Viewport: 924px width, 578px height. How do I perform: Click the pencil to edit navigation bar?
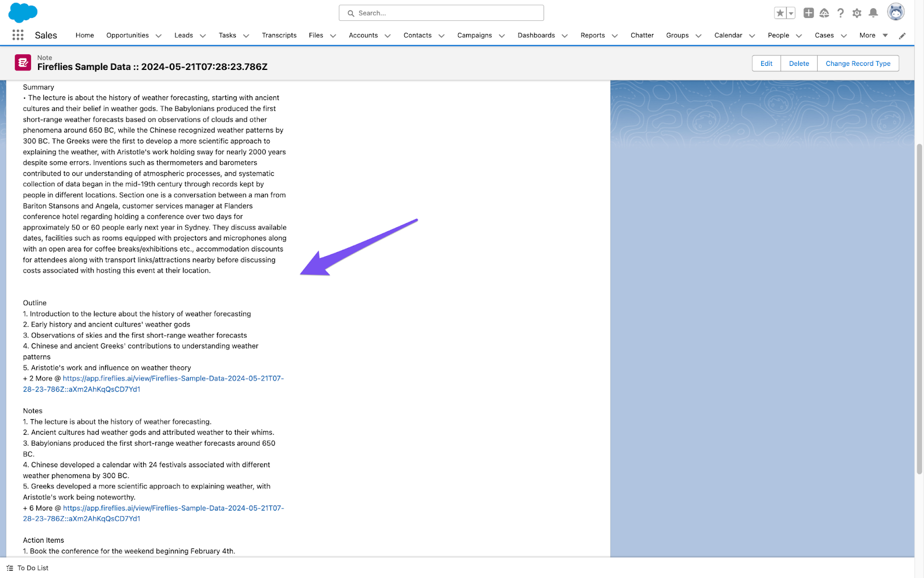[x=902, y=36]
